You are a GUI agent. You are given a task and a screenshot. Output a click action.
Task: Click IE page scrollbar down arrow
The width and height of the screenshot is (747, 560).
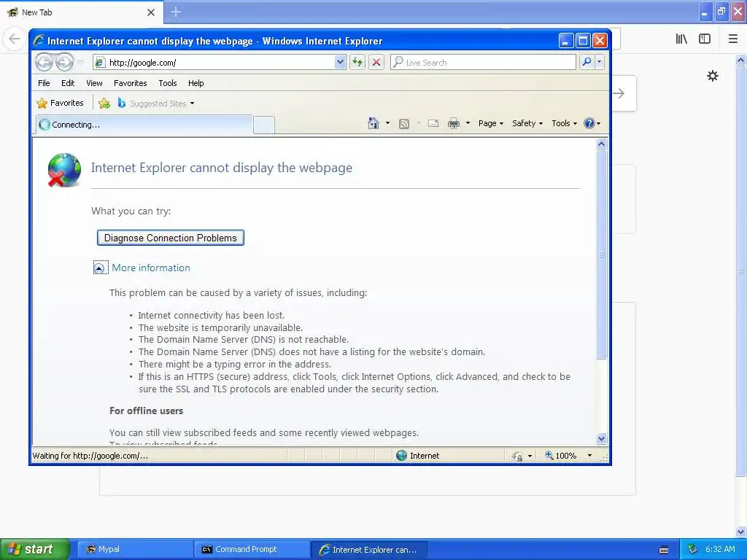[x=601, y=438]
